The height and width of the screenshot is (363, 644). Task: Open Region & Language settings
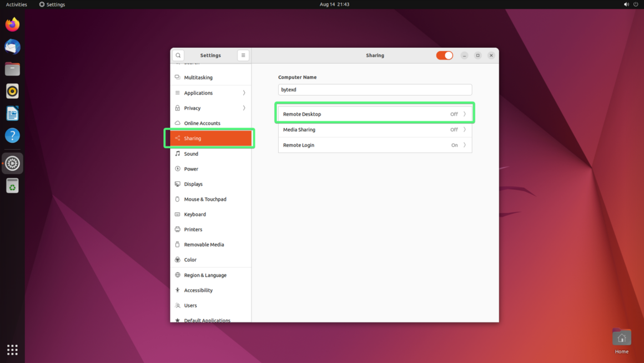click(x=204, y=275)
